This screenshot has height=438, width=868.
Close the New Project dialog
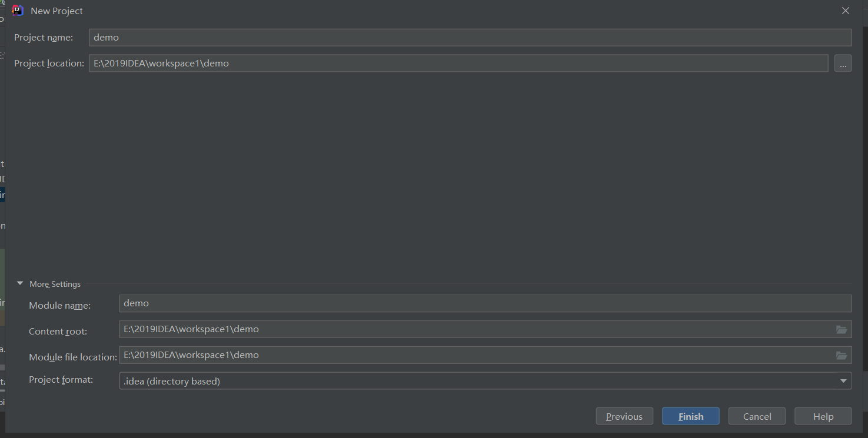coord(846,11)
